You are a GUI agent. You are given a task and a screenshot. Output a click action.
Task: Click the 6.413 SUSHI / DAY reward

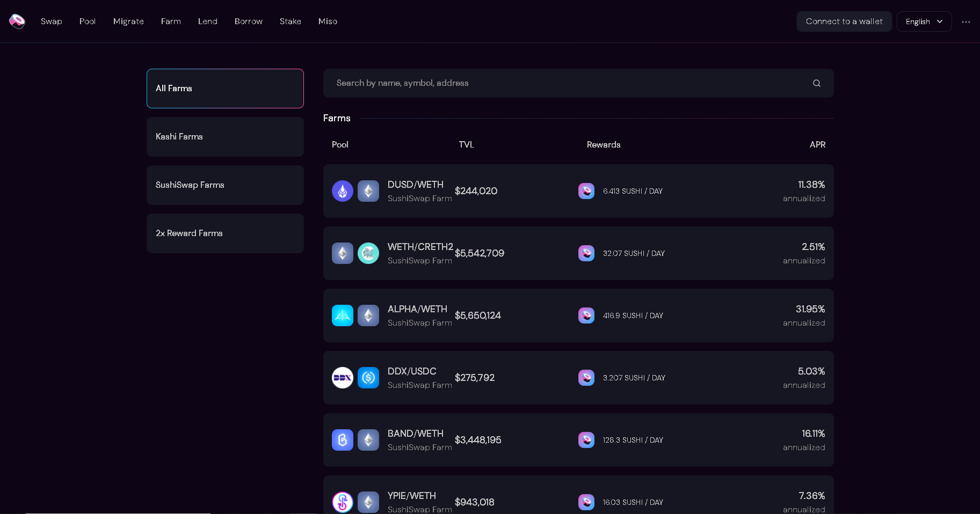coord(633,192)
